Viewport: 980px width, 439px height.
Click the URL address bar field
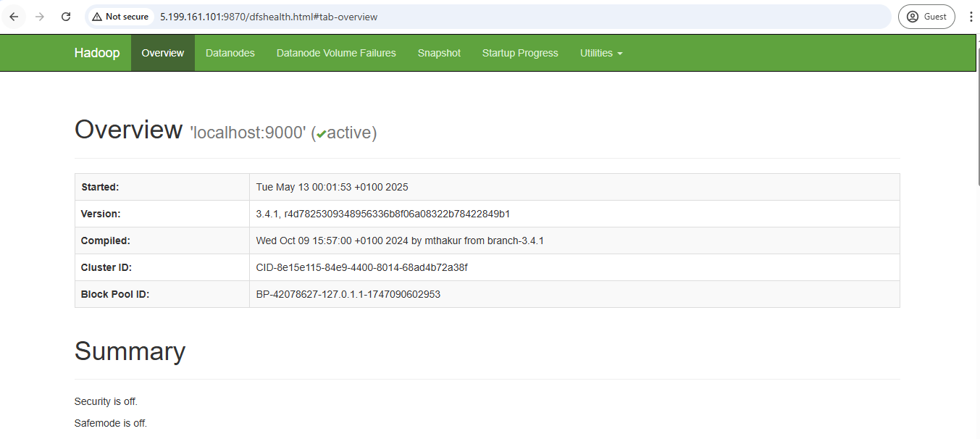coord(507,17)
